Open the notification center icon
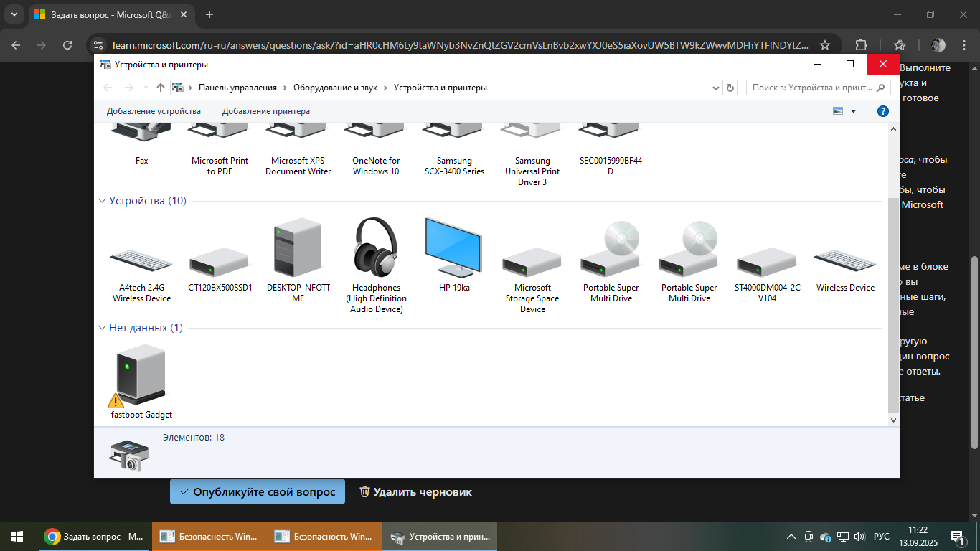Viewport: 980px width, 551px height. point(957,537)
